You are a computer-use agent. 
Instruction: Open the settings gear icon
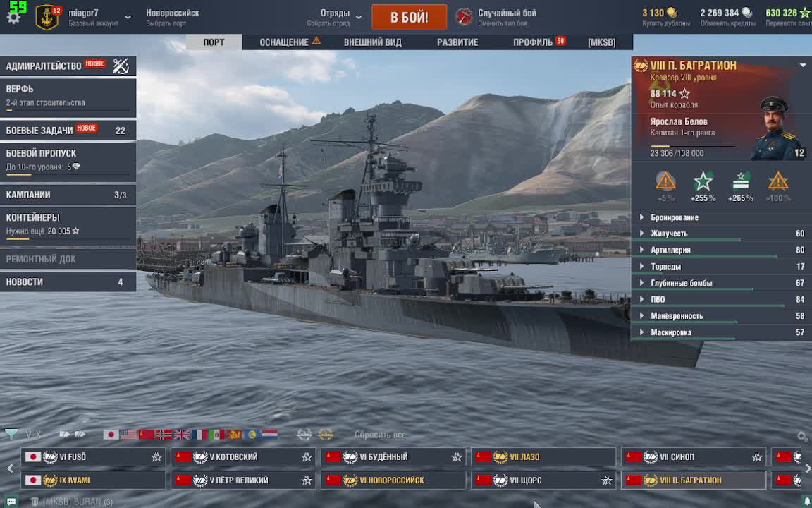[x=13, y=18]
